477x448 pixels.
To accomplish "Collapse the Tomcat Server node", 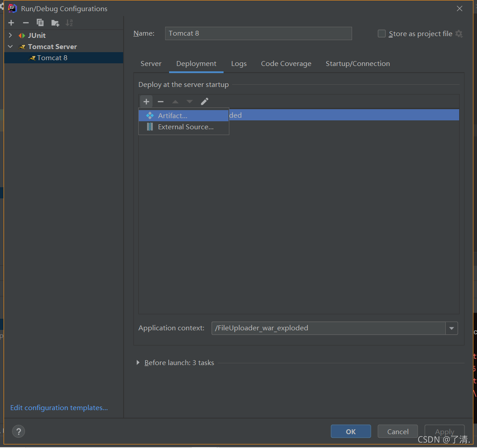I will pyautogui.click(x=10, y=46).
